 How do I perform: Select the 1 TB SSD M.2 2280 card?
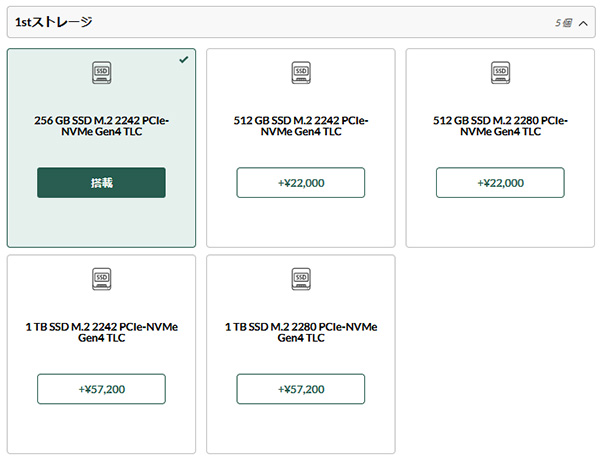301,354
